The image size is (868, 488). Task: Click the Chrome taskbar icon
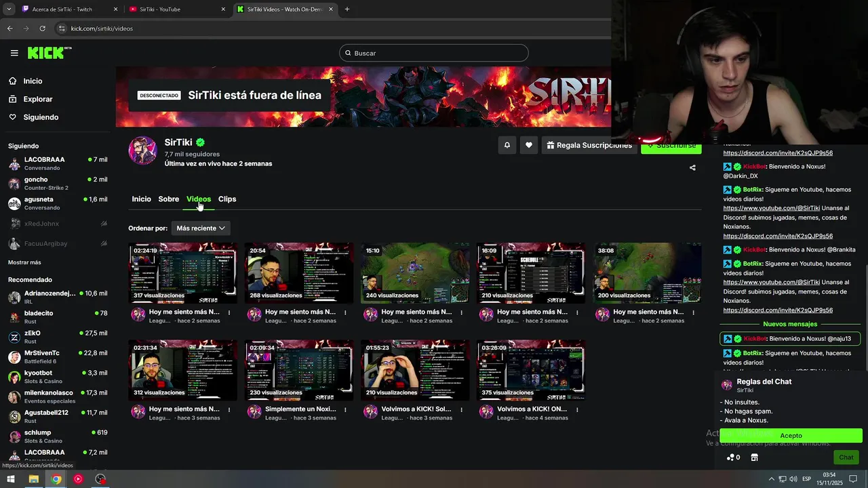[56, 479]
